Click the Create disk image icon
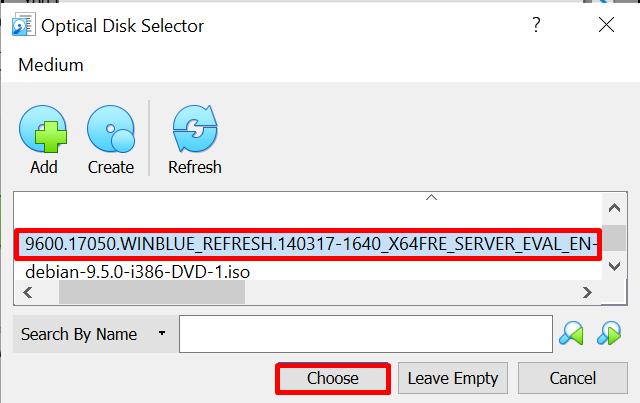Image resolution: width=640 pixels, height=403 pixels. pyautogui.click(x=110, y=130)
